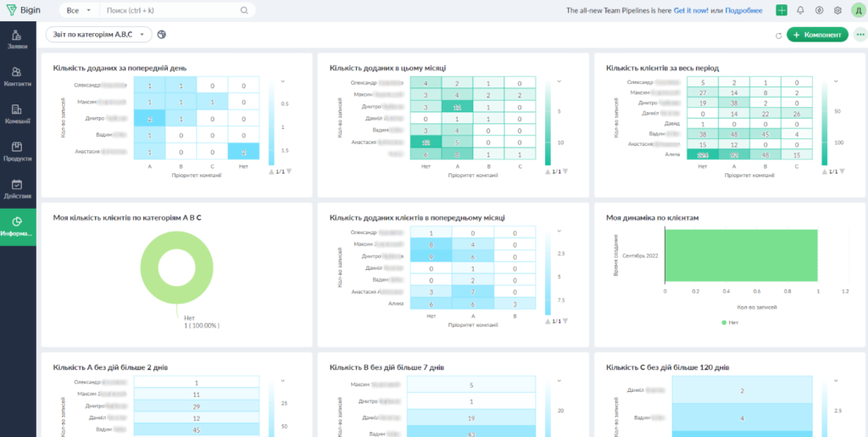
Task: Open the settings gear icon
Action: point(837,10)
